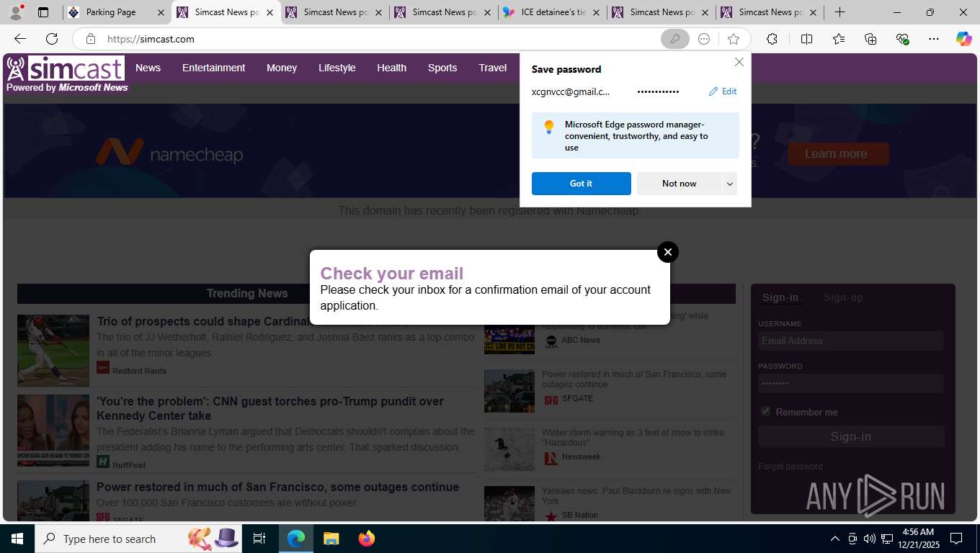Screen dimensions: 980x553
Task: Reload the page with Refresh icon
Action: tap(52, 39)
